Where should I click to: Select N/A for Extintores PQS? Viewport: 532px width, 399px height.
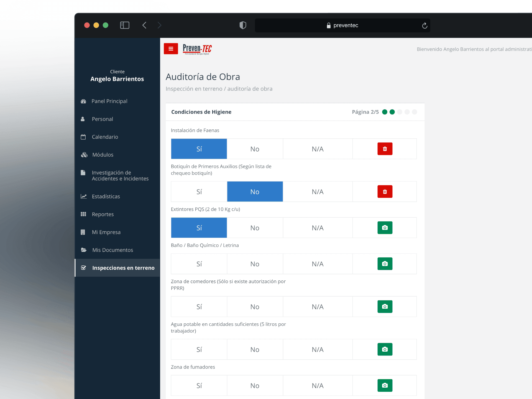click(318, 228)
